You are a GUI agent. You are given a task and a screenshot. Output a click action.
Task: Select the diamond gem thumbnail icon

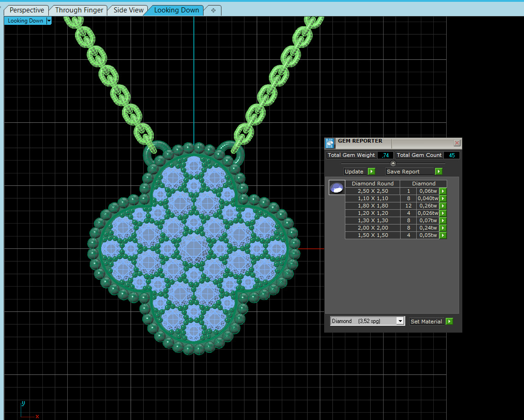click(337, 188)
